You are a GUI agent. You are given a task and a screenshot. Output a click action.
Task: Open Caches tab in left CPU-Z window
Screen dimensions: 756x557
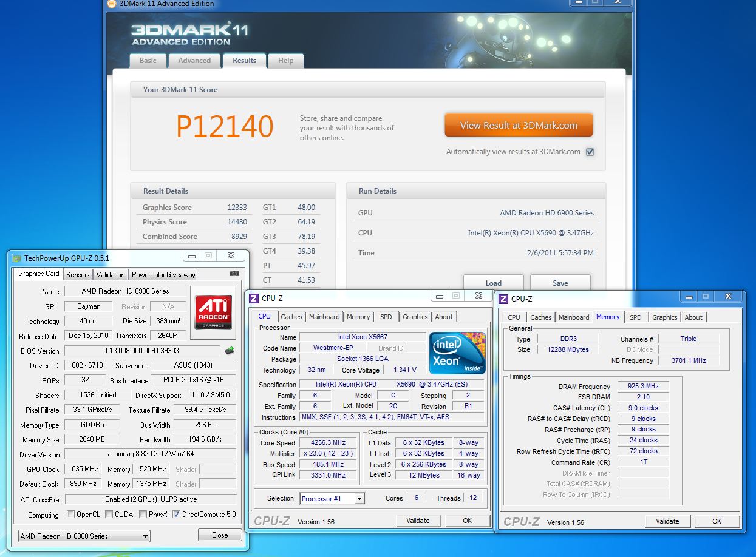pos(291,317)
